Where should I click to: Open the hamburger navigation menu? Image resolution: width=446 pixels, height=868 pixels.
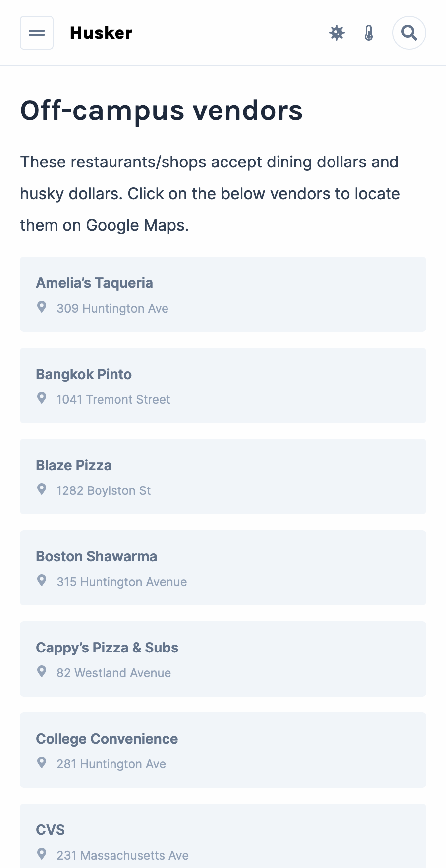tap(37, 33)
